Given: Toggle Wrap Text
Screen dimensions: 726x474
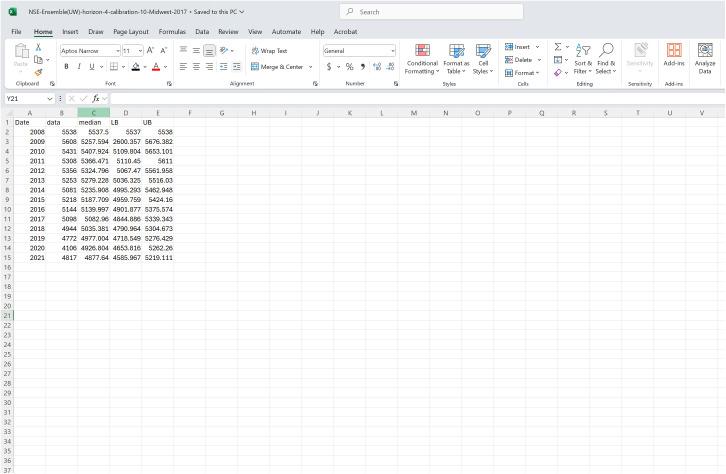Looking at the screenshot, I should coord(269,50).
